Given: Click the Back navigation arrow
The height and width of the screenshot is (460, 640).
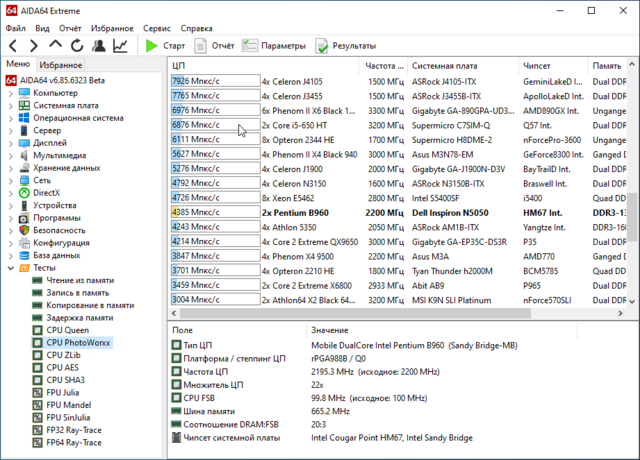Looking at the screenshot, I should tap(14, 46).
